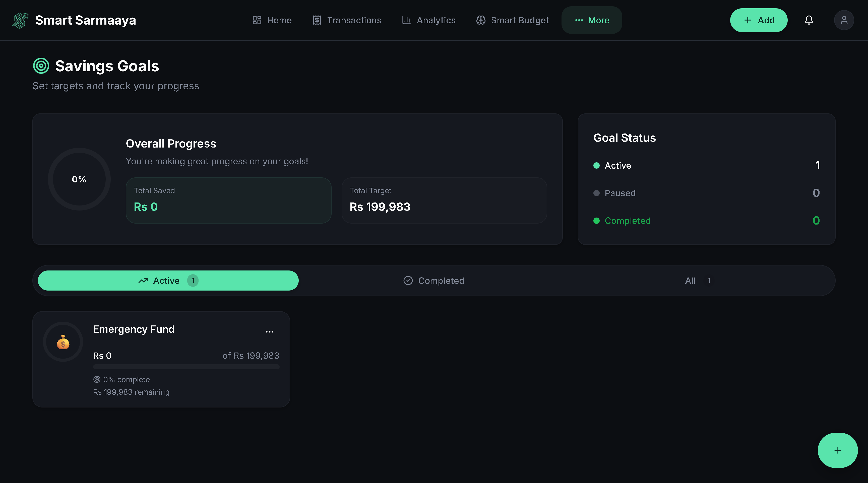The width and height of the screenshot is (868, 483).
Task: Open Smart Budget section
Action: tap(513, 20)
